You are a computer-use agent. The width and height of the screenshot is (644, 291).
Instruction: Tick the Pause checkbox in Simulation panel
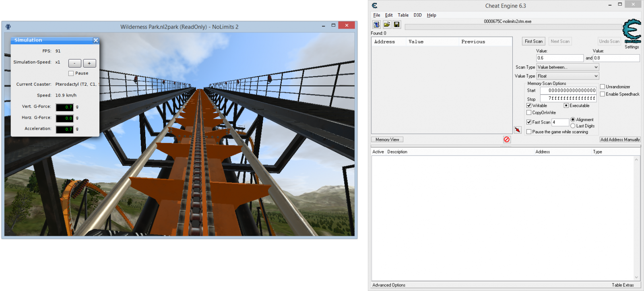pos(71,73)
